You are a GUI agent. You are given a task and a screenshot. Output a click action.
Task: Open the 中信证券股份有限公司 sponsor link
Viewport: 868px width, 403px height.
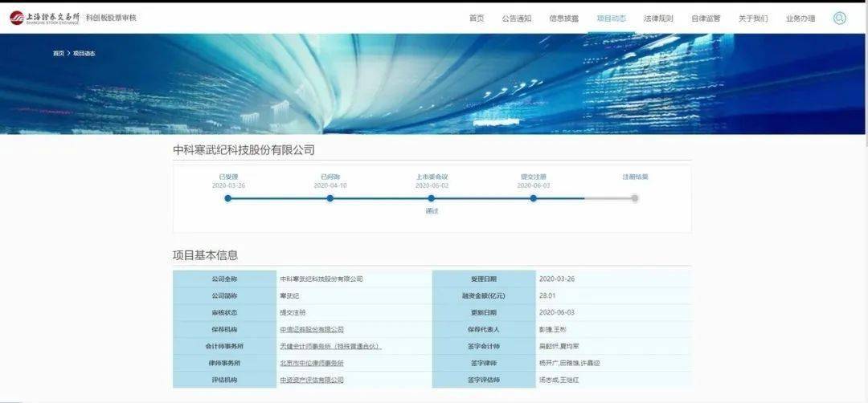click(312, 329)
